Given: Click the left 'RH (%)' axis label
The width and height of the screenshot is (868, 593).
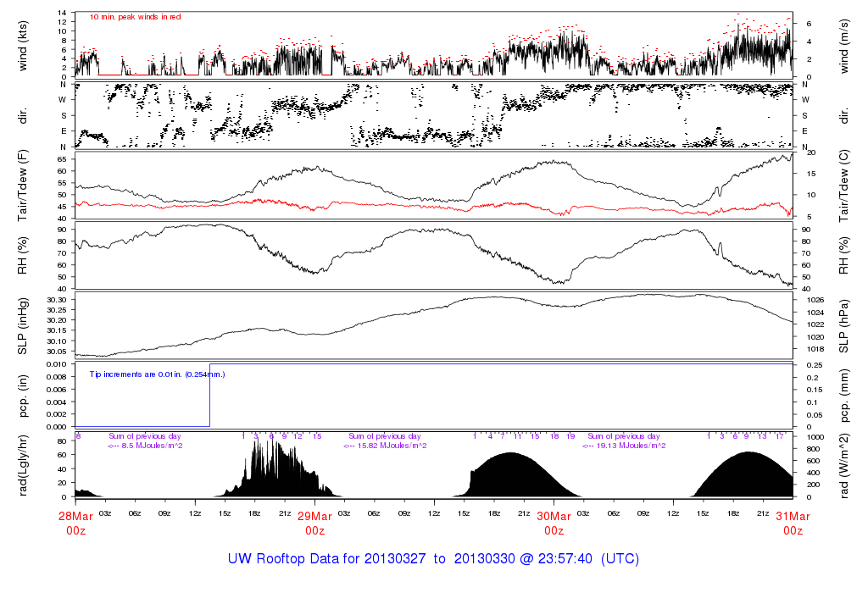Looking at the screenshot, I should (23, 255).
